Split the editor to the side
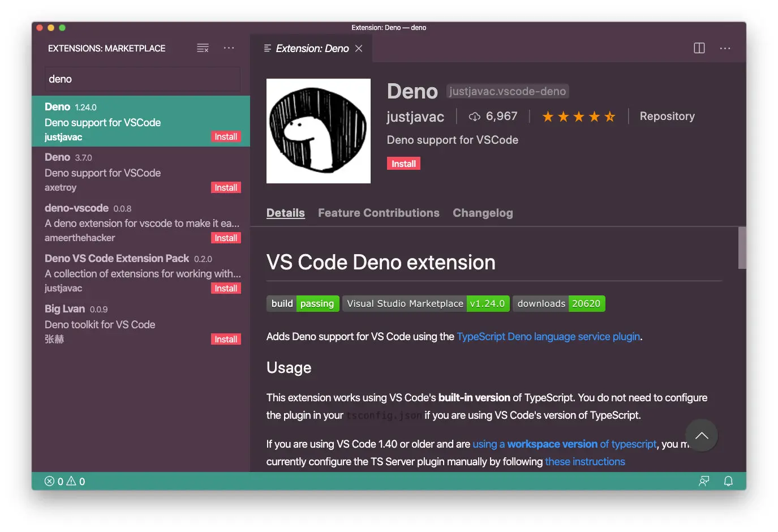Viewport: 778px width, 532px height. (x=699, y=48)
